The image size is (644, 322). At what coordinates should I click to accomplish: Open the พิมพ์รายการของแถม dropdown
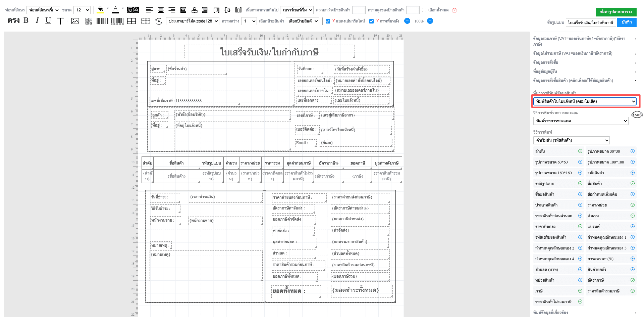pyautogui.click(x=581, y=121)
